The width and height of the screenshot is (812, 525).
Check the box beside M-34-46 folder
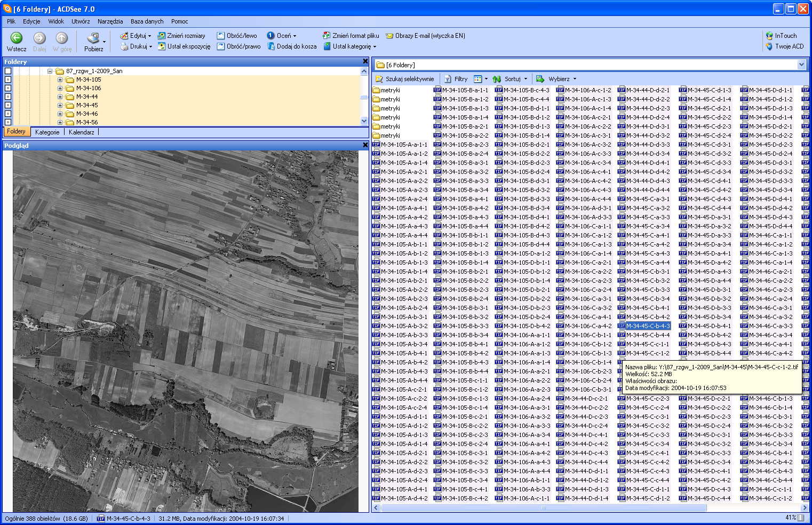[x=8, y=114]
